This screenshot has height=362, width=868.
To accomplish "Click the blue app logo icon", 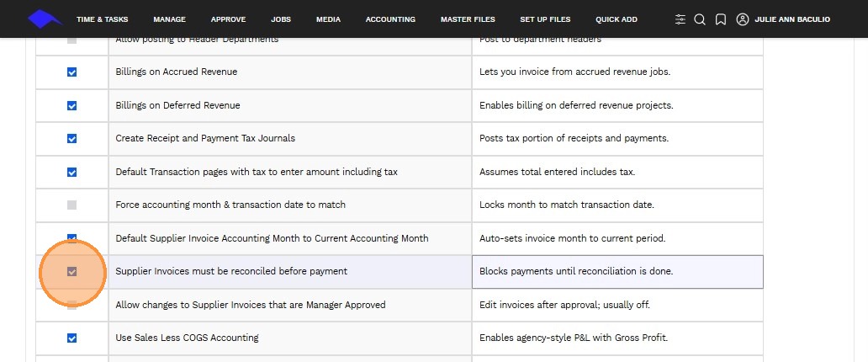I will coord(45,19).
